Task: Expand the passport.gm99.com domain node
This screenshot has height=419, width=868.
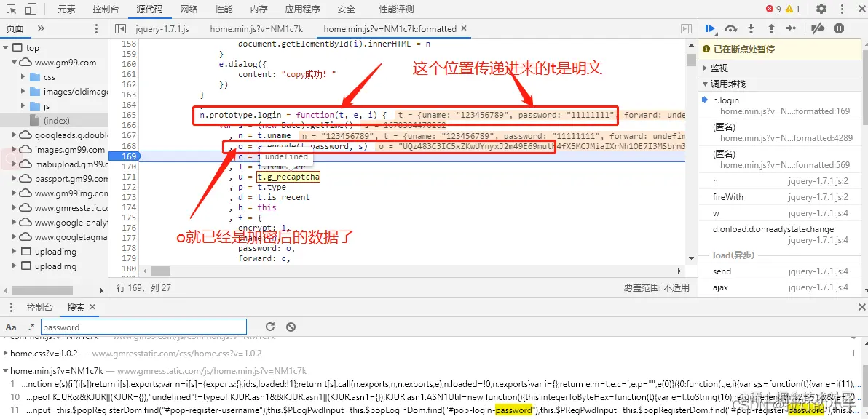Action: click(x=15, y=178)
